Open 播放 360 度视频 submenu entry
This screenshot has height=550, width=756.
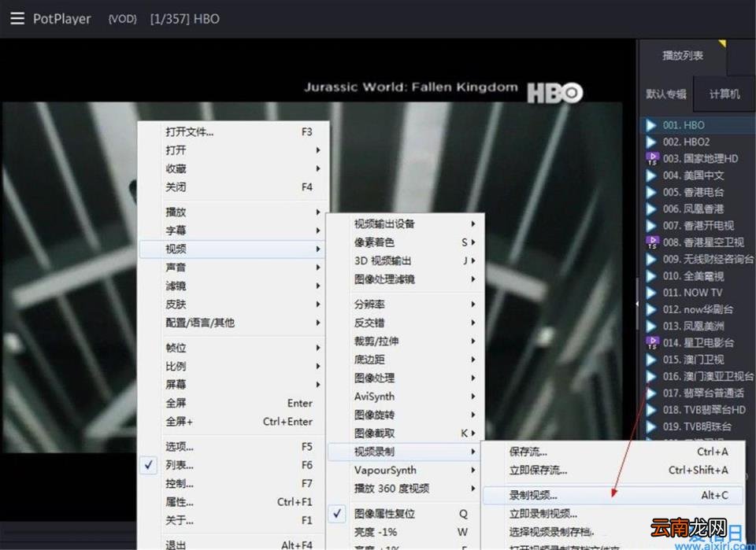(x=406, y=489)
